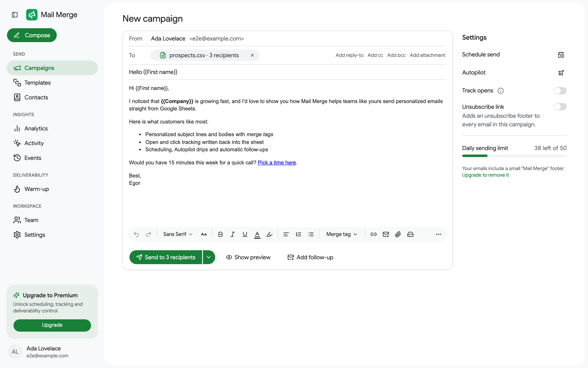588x368 pixels.
Task: Expand send options arrow beside Send button
Action: point(209,257)
